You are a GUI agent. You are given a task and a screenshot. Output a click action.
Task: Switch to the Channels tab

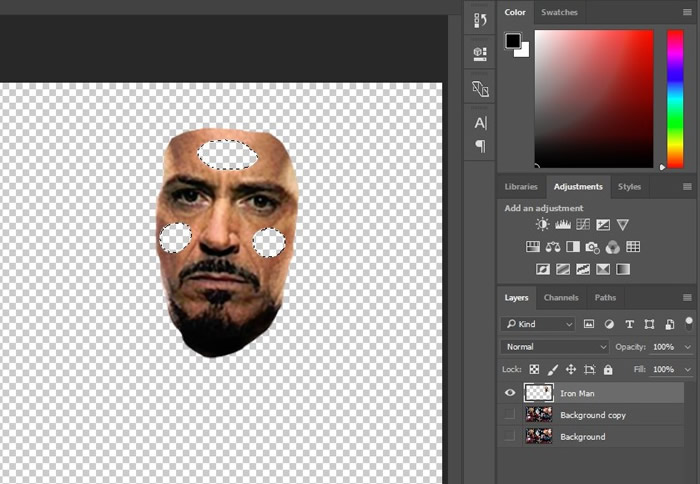click(x=561, y=297)
